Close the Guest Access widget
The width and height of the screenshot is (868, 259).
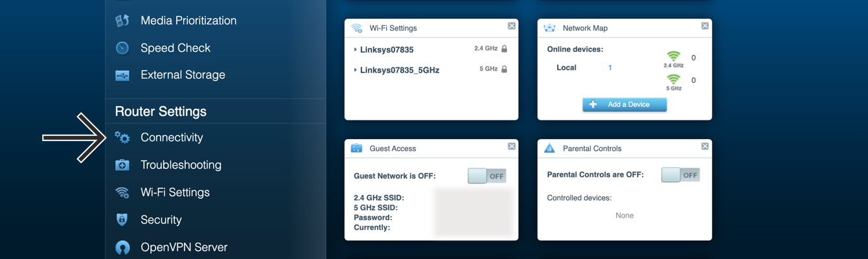click(x=512, y=146)
